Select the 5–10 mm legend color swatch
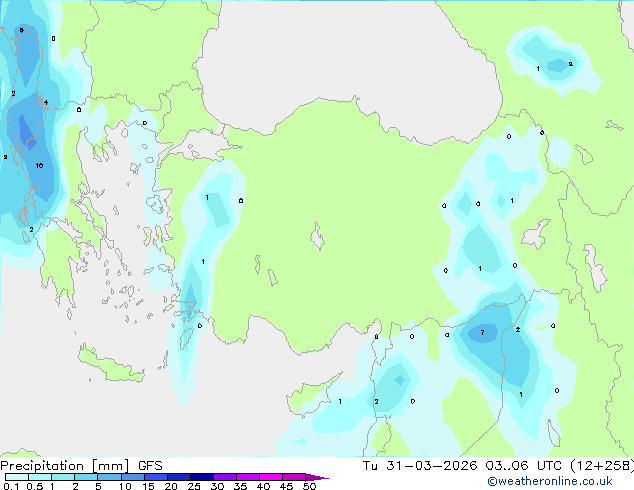 (109, 477)
